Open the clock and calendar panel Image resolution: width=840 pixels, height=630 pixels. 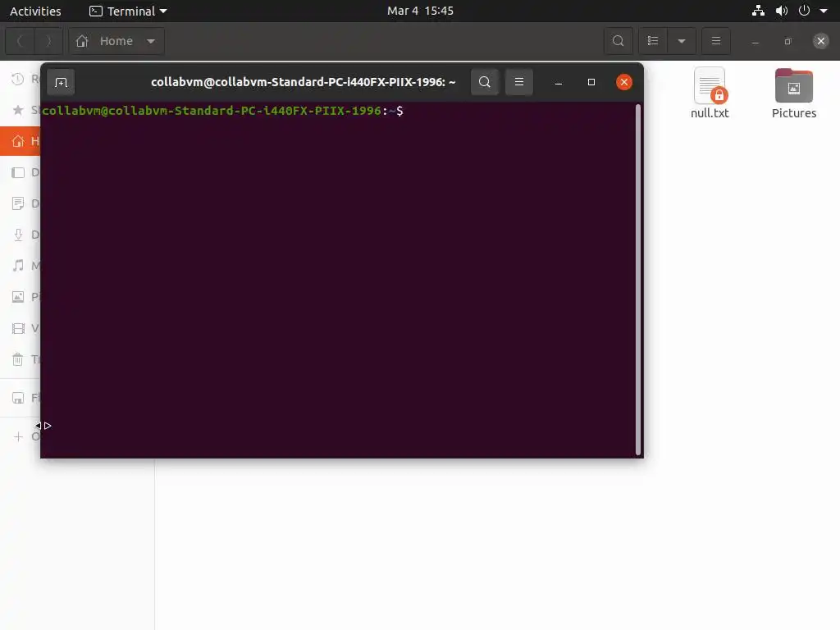[420, 11]
